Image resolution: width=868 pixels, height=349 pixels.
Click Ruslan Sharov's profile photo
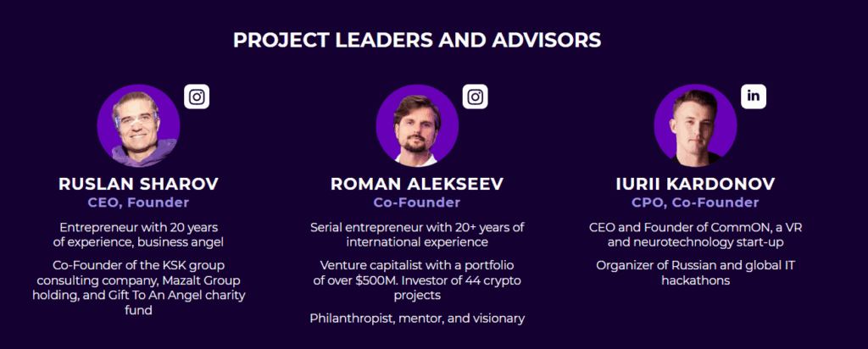click(138, 125)
